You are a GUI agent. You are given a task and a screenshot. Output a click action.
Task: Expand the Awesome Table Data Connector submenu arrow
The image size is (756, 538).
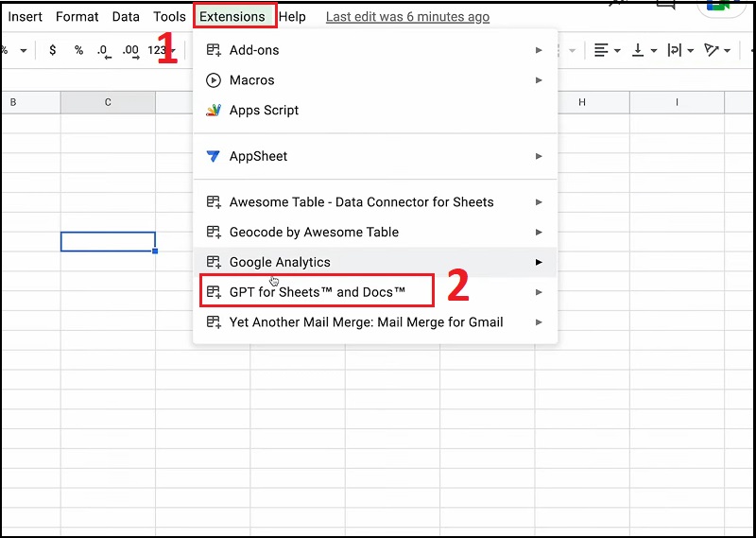[539, 202]
